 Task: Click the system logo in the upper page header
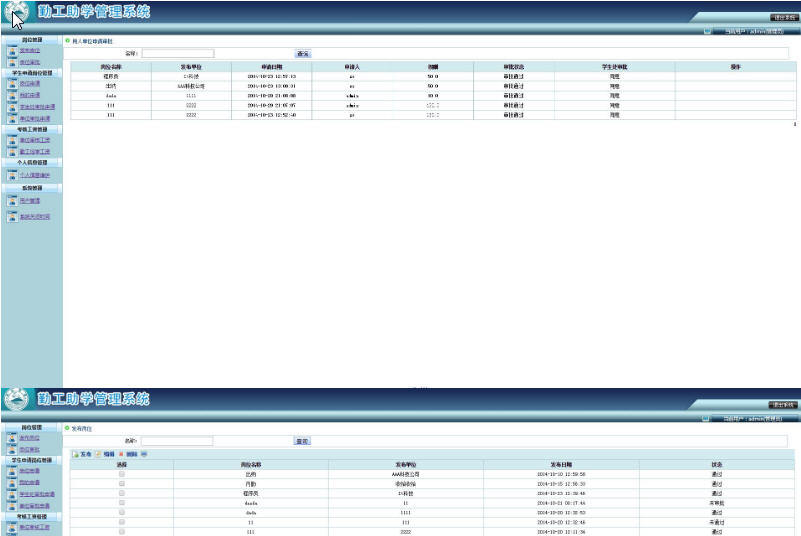[x=17, y=12]
